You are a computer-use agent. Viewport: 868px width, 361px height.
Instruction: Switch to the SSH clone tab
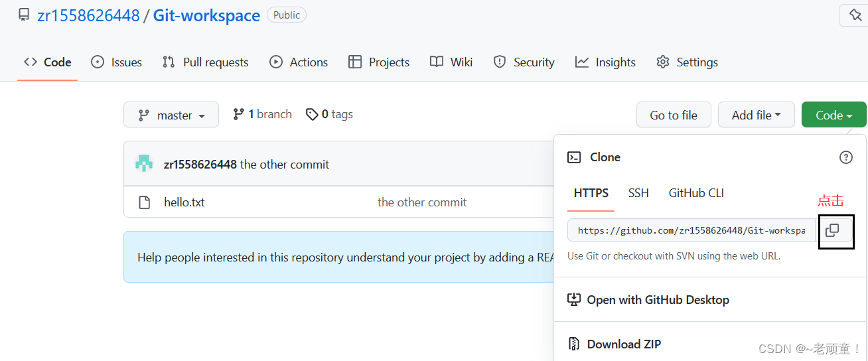coord(638,193)
